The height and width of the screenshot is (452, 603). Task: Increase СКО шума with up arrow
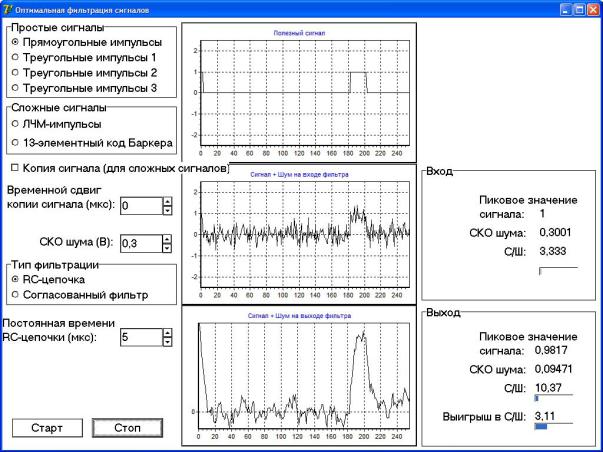click(167, 239)
